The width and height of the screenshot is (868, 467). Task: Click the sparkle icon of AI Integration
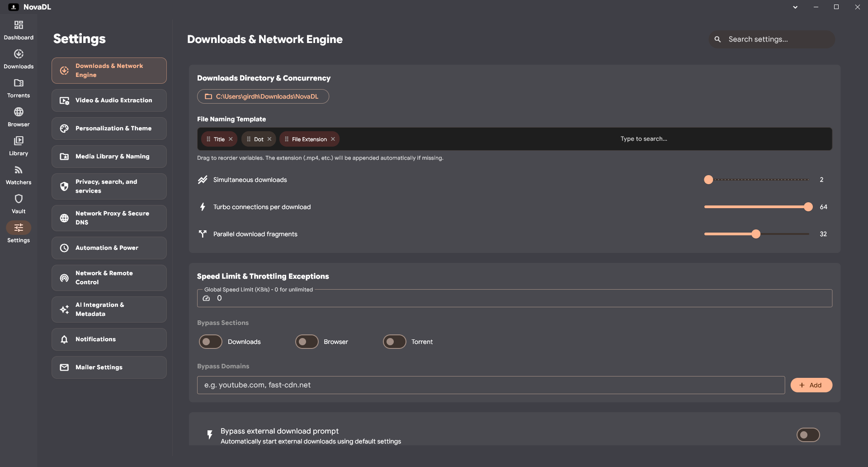point(64,310)
